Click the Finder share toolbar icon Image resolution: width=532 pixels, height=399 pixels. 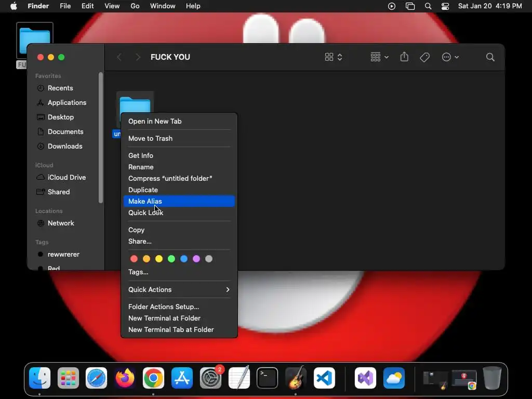click(404, 57)
